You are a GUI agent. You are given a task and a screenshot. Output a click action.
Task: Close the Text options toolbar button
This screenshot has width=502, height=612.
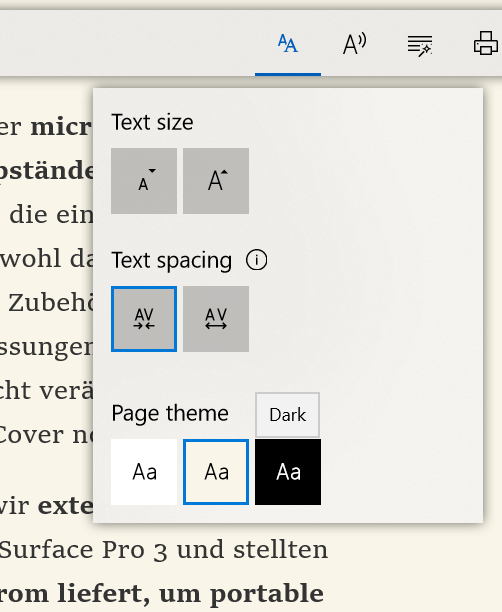point(288,44)
